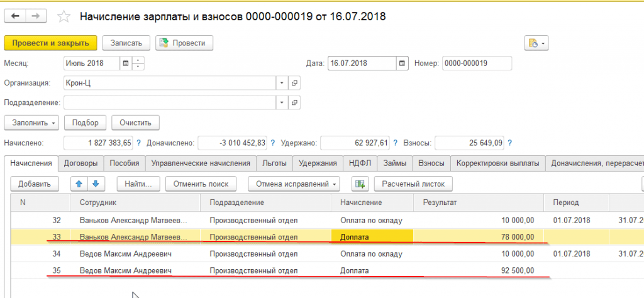The image size is (644, 298).
Task: Move row up with the blue up arrow
Action: (x=79, y=184)
